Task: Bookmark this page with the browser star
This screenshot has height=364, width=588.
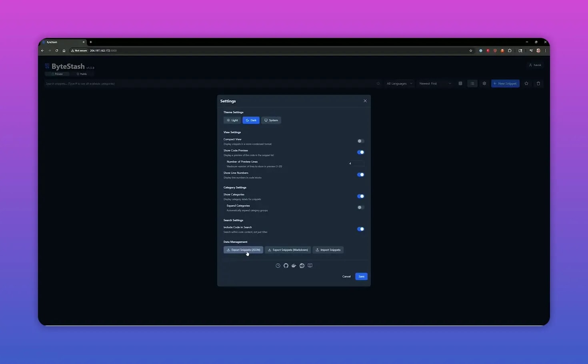Action: (x=471, y=51)
